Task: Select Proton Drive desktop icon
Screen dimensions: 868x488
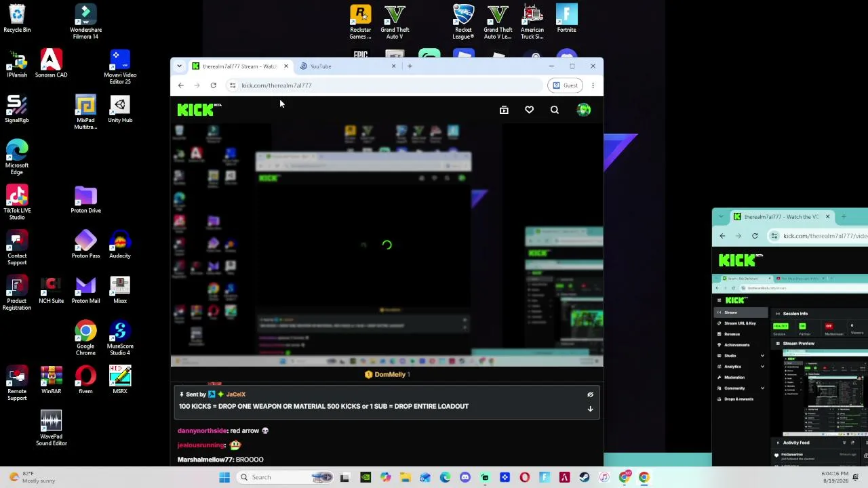Action: pos(85,200)
